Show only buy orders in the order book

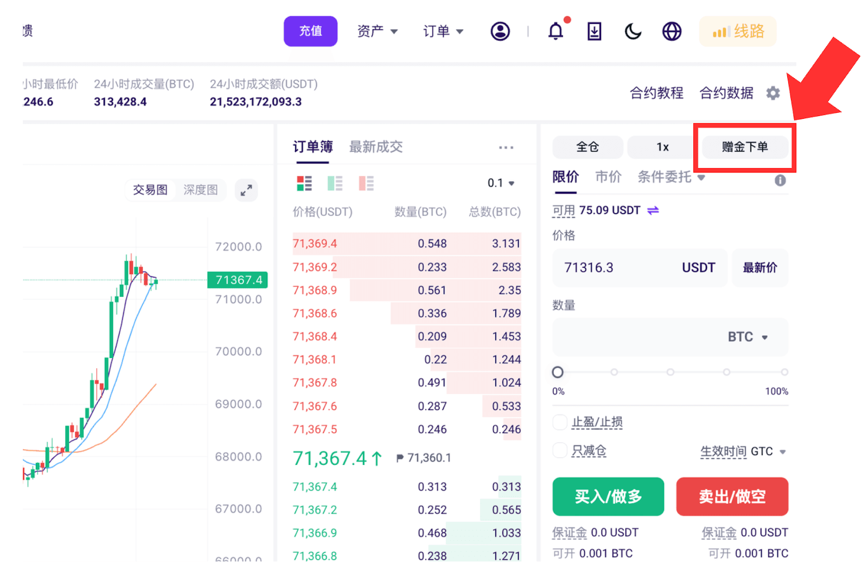(335, 183)
